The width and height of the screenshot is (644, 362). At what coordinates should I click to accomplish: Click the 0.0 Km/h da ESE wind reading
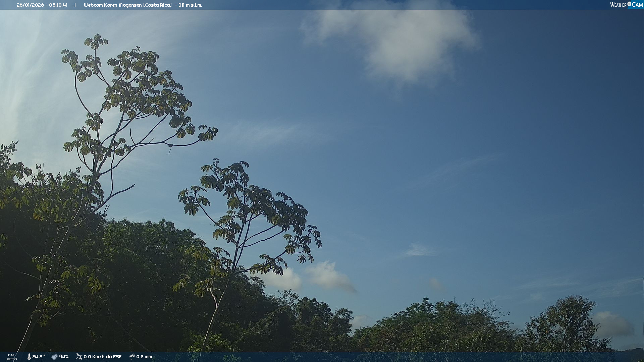click(102, 357)
